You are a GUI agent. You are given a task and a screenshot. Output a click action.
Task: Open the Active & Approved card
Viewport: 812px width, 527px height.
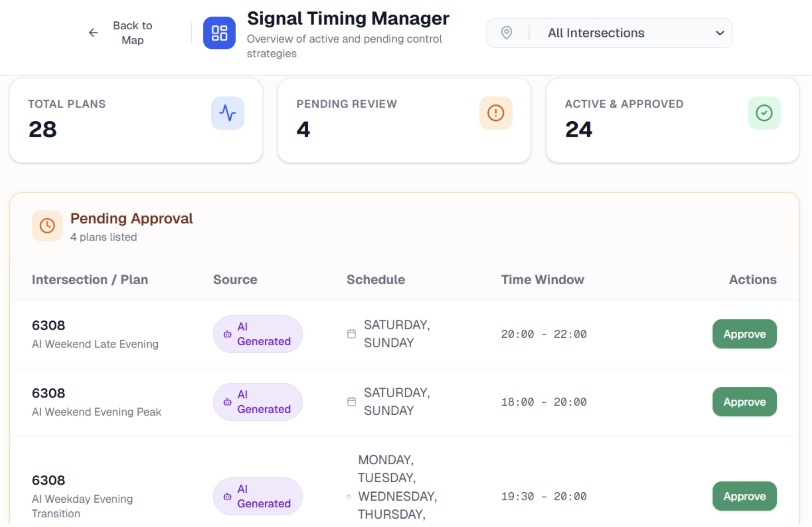672,120
